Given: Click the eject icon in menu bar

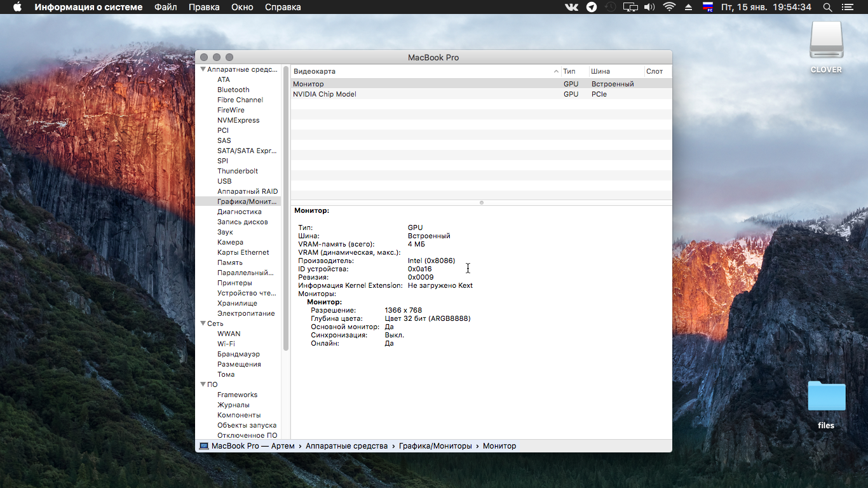Looking at the screenshot, I should tap(688, 7).
